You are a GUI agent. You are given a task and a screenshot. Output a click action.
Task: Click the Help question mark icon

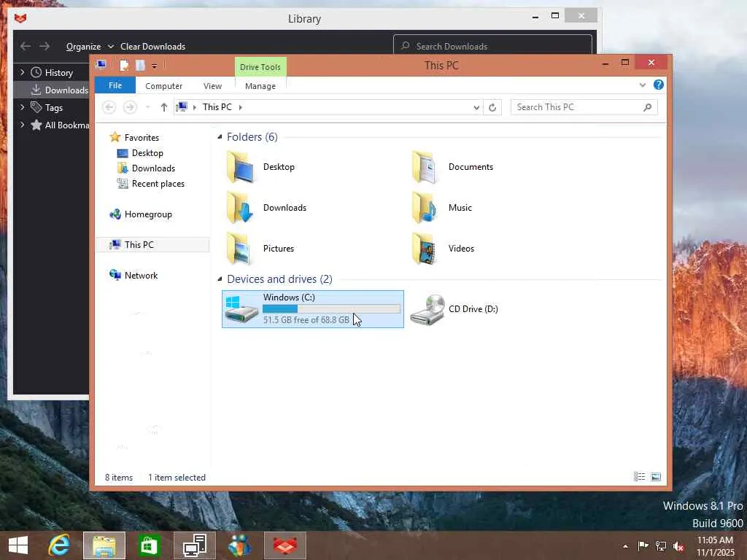point(659,85)
